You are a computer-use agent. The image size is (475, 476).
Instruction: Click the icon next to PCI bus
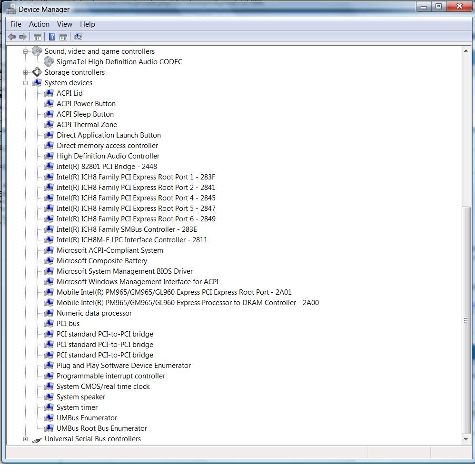pyautogui.click(x=49, y=324)
